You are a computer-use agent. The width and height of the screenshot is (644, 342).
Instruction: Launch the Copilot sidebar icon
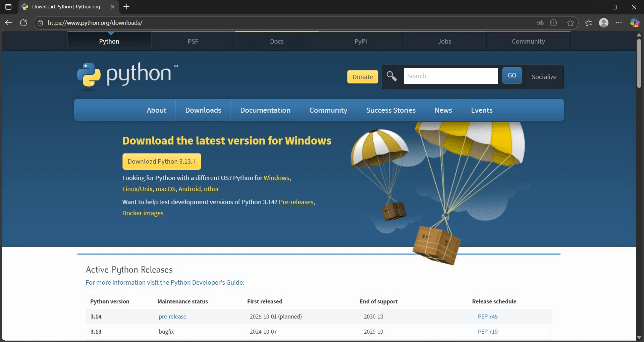click(x=635, y=23)
